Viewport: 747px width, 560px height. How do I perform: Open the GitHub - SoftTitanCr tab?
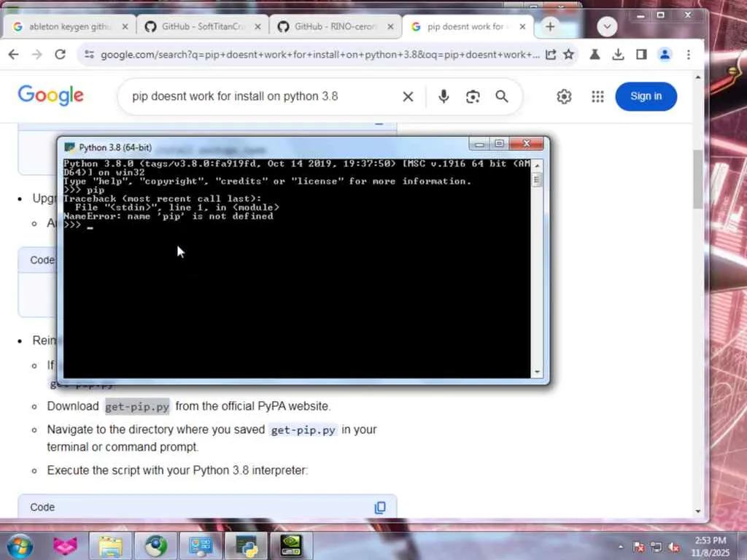202,27
